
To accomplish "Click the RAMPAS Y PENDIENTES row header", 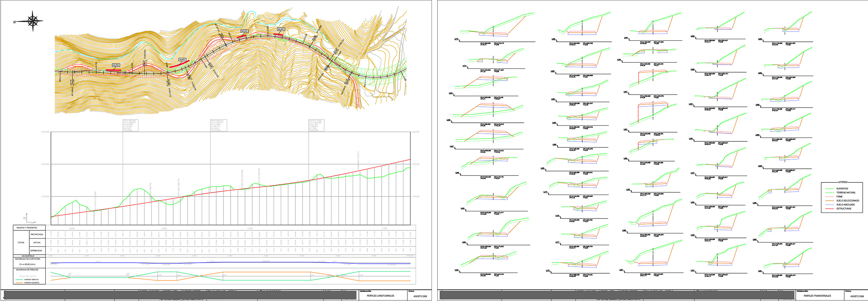I will (27, 228).
